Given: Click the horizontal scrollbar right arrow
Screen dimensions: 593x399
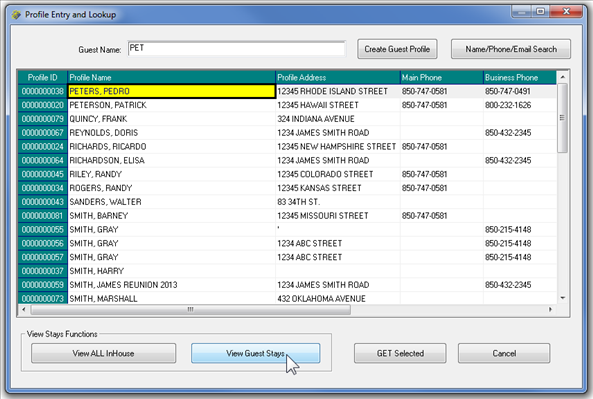Looking at the screenshot, I should pyautogui.click(x=550, y=309).
